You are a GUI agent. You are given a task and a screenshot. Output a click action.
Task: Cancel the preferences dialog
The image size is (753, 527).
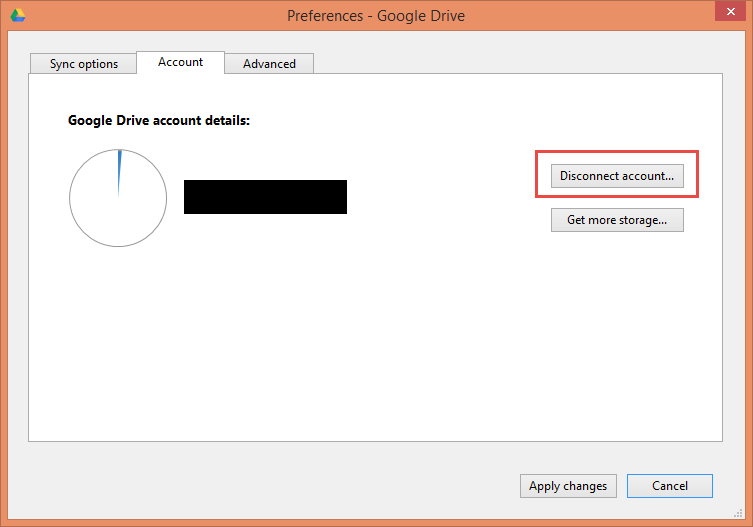click(x=670, y=486)
